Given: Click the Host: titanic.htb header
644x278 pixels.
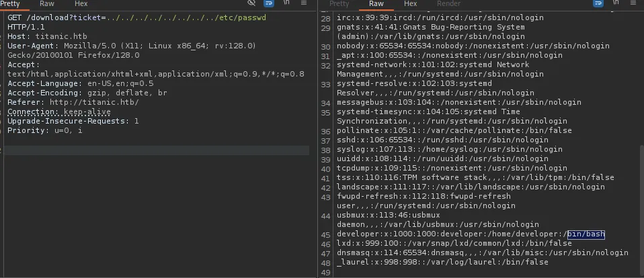Looking at the screenshot, I should 47,36.
